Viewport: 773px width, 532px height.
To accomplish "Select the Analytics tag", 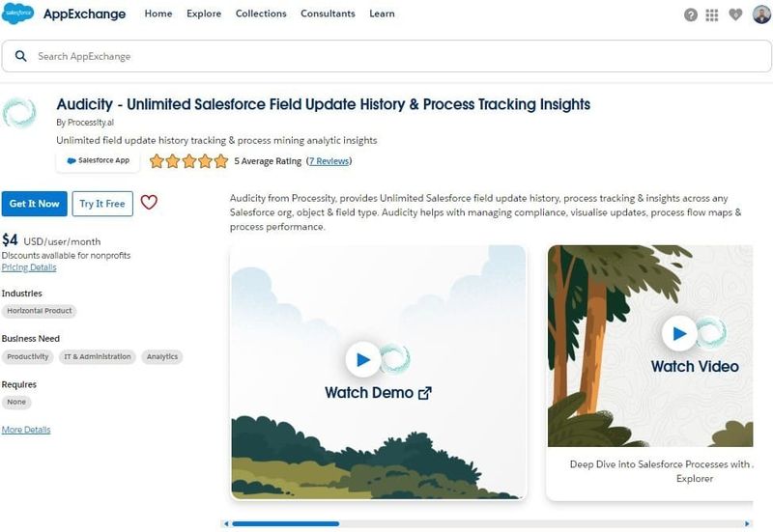I will [x=162, y=356].
